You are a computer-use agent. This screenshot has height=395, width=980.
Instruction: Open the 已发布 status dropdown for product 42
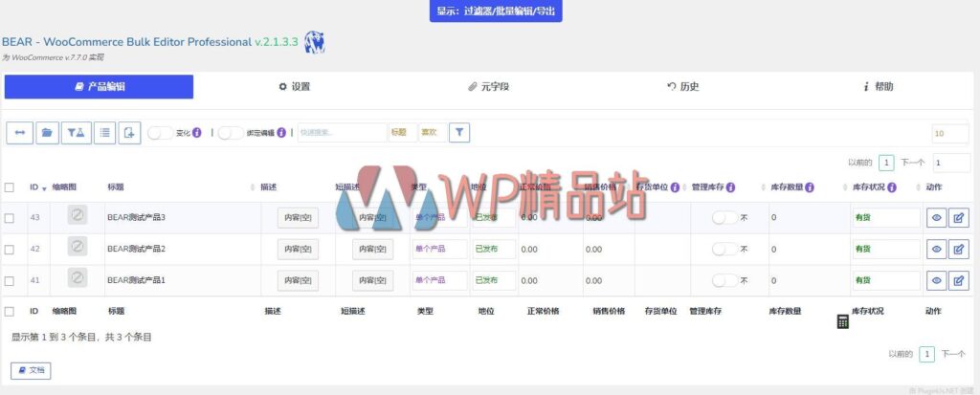pos(494,249)
